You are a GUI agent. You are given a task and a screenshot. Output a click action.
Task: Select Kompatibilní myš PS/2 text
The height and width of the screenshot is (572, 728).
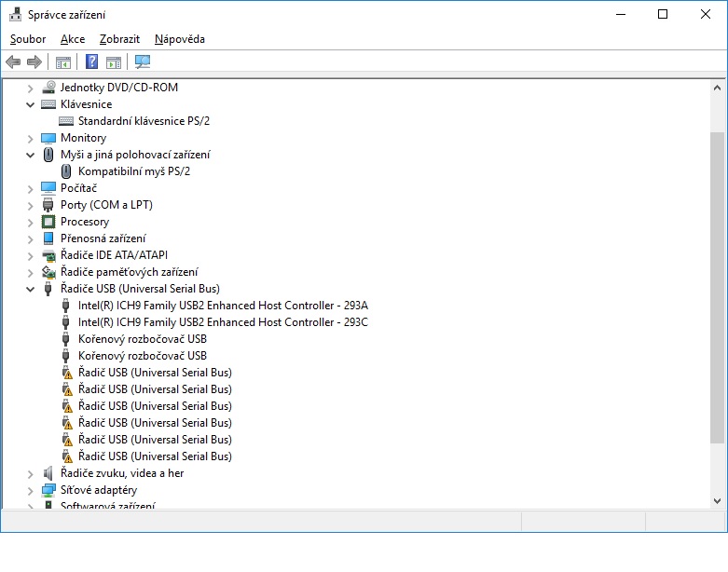[x=134, y=171]
